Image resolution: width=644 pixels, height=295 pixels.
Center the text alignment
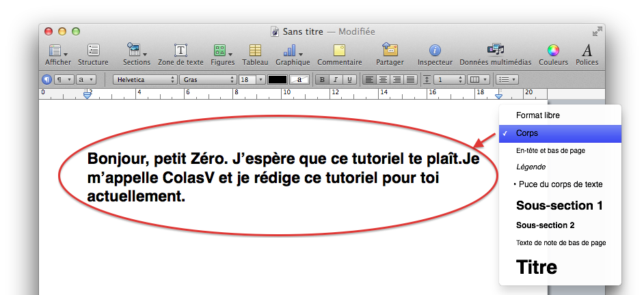coord(384,80)
